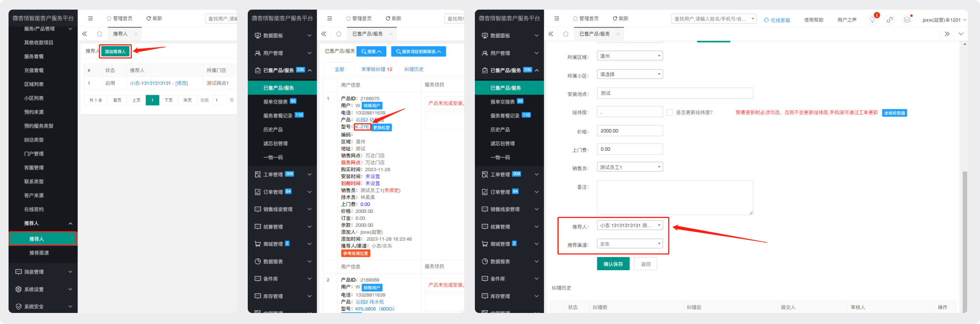Click [修改] link for 小志 row
Image resolution: width=980 pixels, height=324 pixels.
182,83
